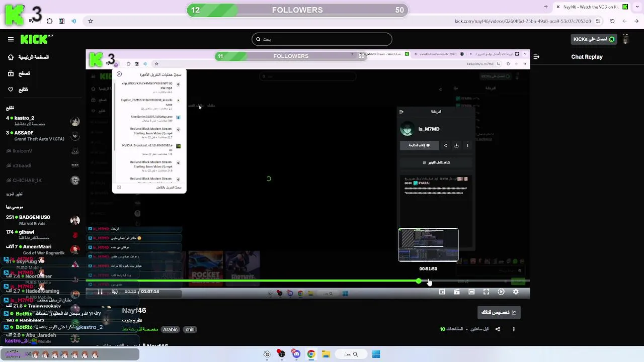The width and height of the screenshot is (644, 362).
Task: Open Chrome from the taskbar
Action: [311, 354]
